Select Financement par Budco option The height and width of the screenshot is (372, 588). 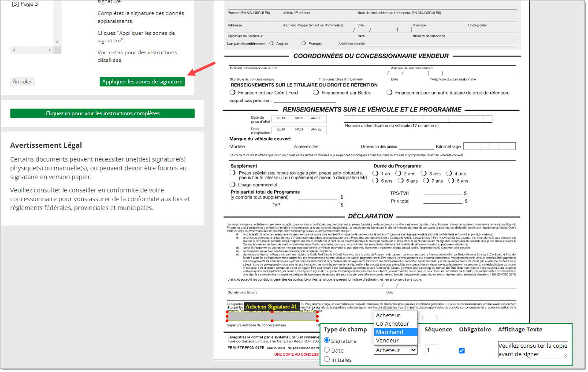point(316,93)
